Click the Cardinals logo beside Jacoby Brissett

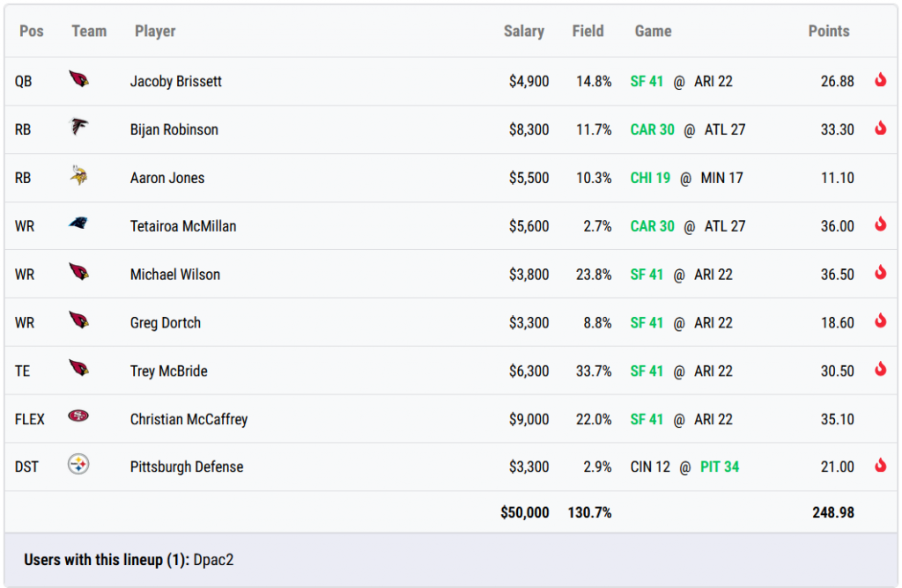(78, 79)
